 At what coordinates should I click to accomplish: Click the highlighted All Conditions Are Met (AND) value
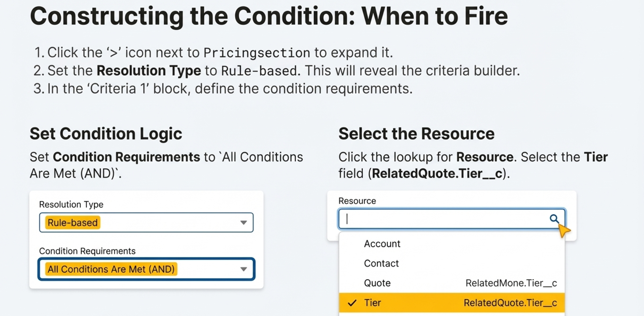(x=111, y=269)
